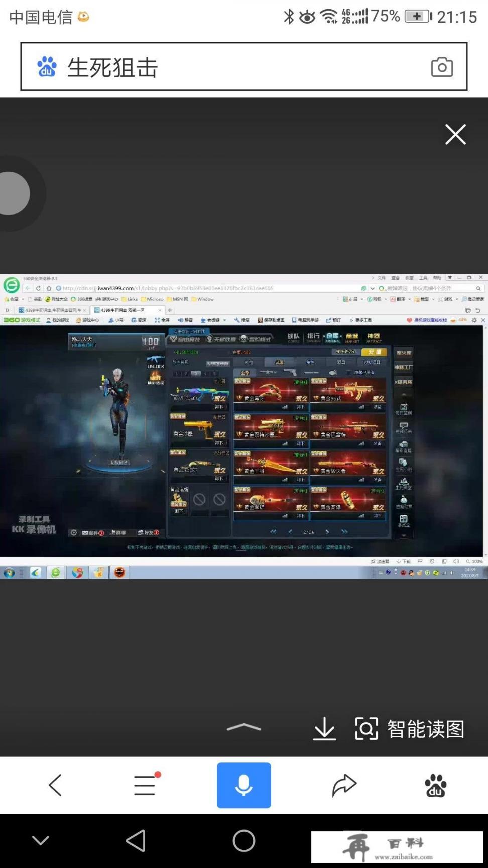Image resolution: width=488 pixels, height=868 pixels.
Task: Tap the share arrow icon in the bottom bar
Action: point(344,785)
